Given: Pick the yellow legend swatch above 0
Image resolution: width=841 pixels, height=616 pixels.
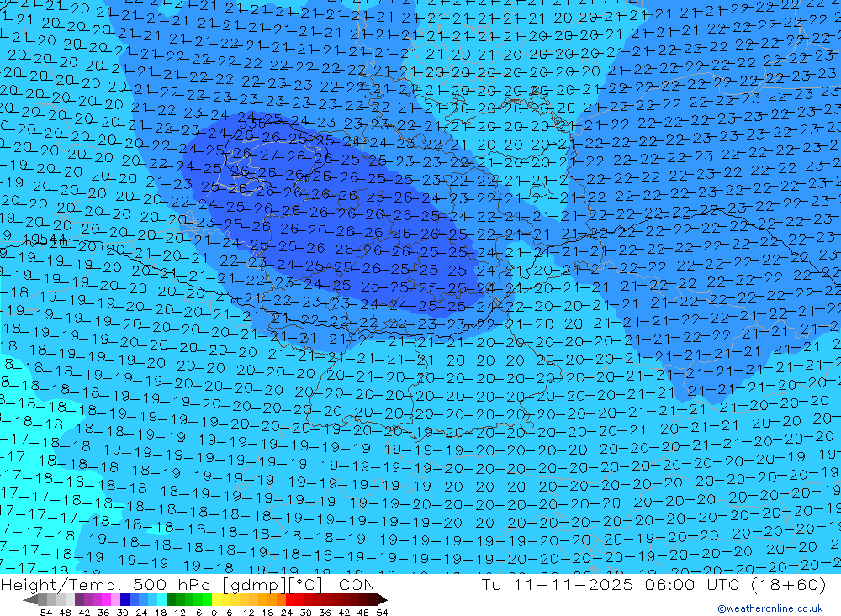Looking at the screenshot, I should pos(217,600).
